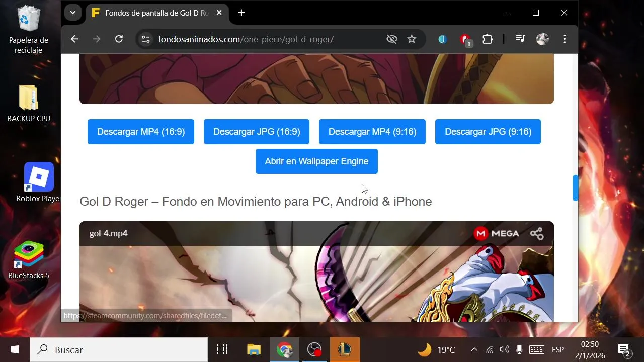This screenshot has width=644, height=362.
Task: Open File Explorer from the taskbar
Action: 254,349
